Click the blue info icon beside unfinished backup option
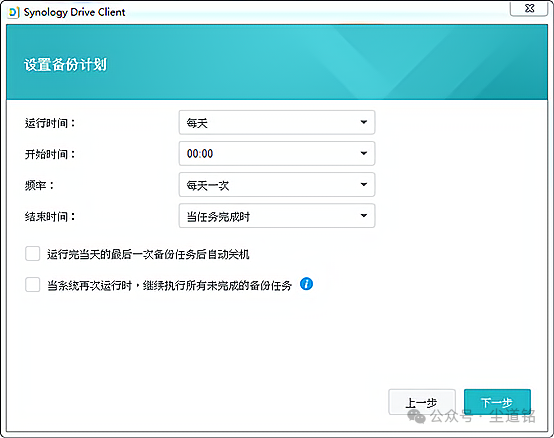 (306, 284)
